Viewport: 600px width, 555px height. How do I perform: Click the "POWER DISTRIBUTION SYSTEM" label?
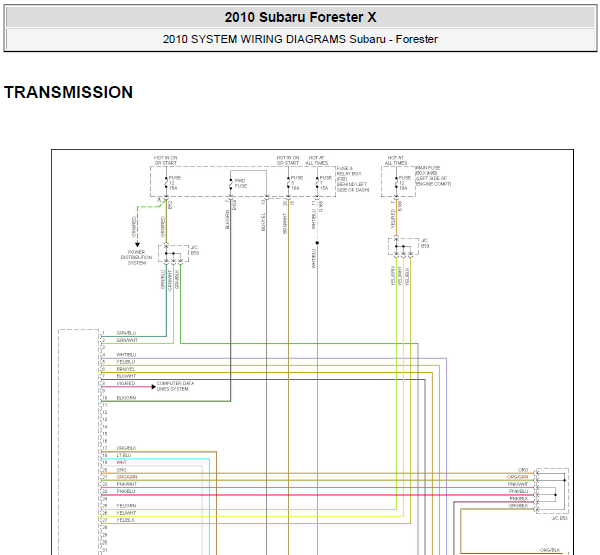(x=137, y=258)
